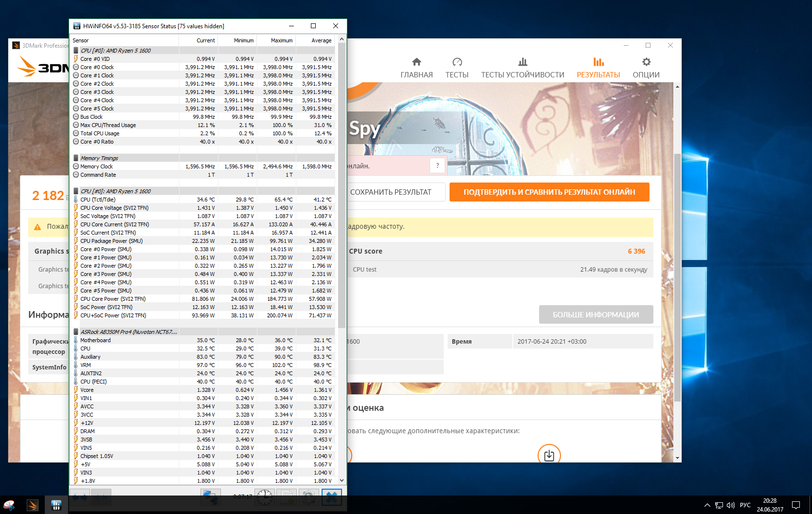Select the Memory Timings group header
This screenshot has width=812, height=514.
coord(203,158)
